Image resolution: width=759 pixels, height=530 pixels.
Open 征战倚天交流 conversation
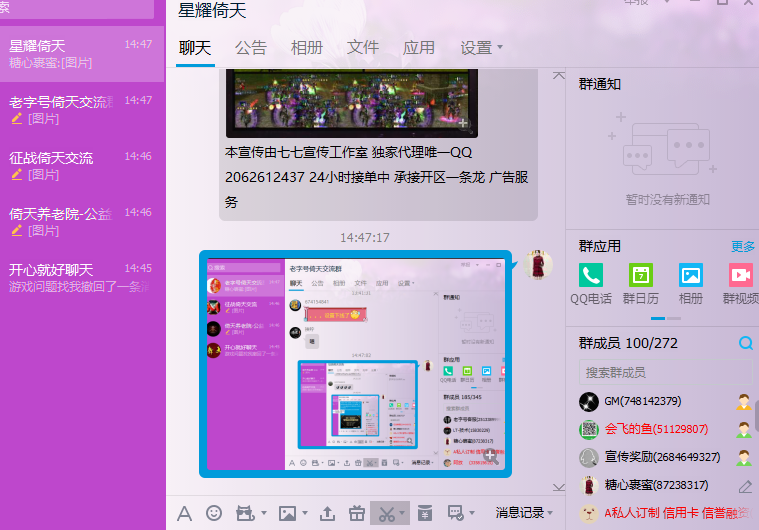pyautogui.click(x=82, y=166)
